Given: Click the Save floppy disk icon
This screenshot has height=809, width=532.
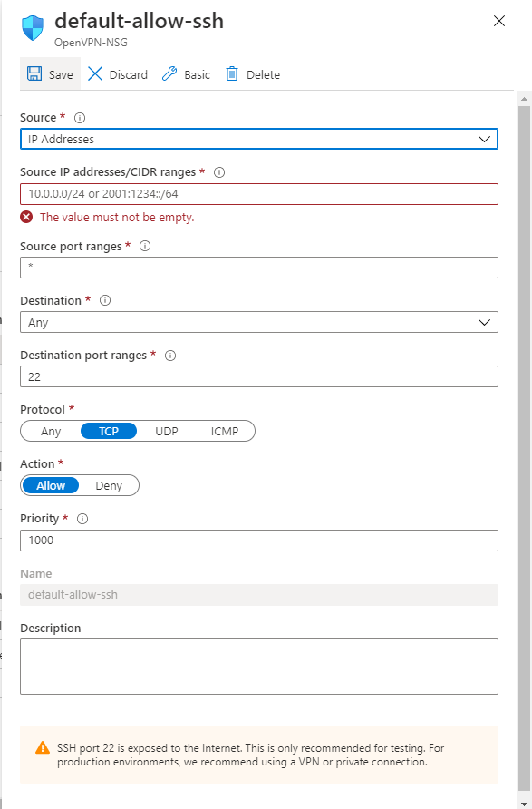Looking at the screenshot, I should pos(34,73).
